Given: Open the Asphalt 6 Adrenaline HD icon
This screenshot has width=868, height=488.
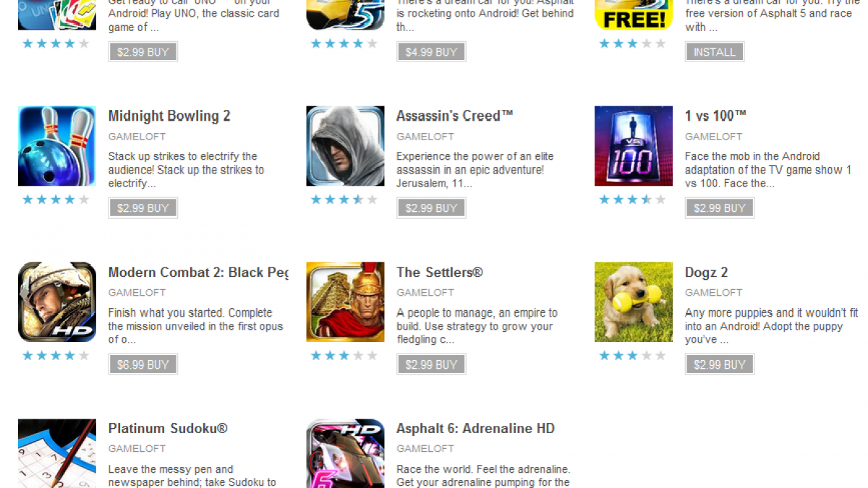Looking at the screenshot, I should click(345, 453).
